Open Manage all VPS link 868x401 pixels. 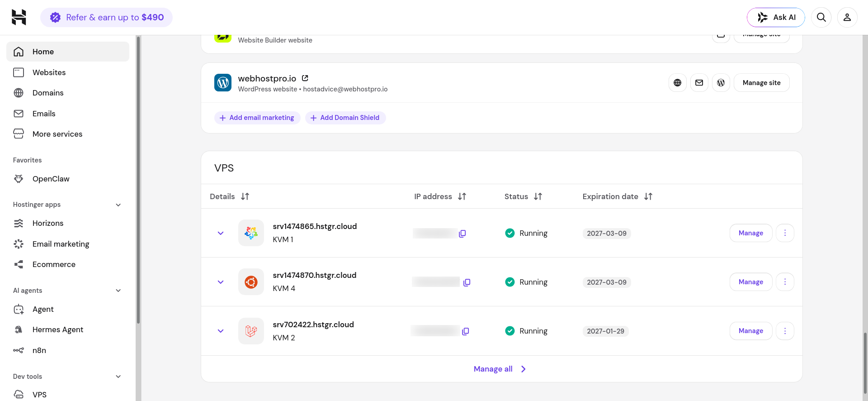pos(500,369)
